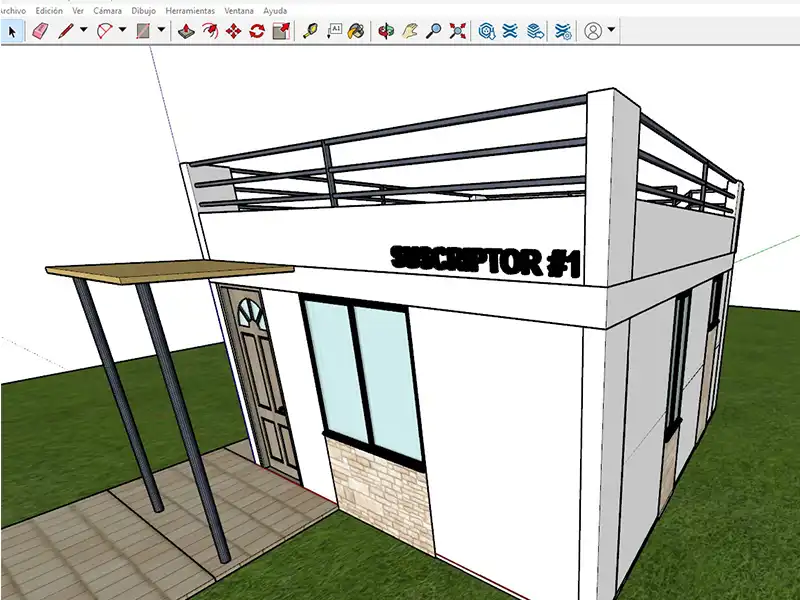
Task: Select the arrow Select tool
Action: coord(12,31)
